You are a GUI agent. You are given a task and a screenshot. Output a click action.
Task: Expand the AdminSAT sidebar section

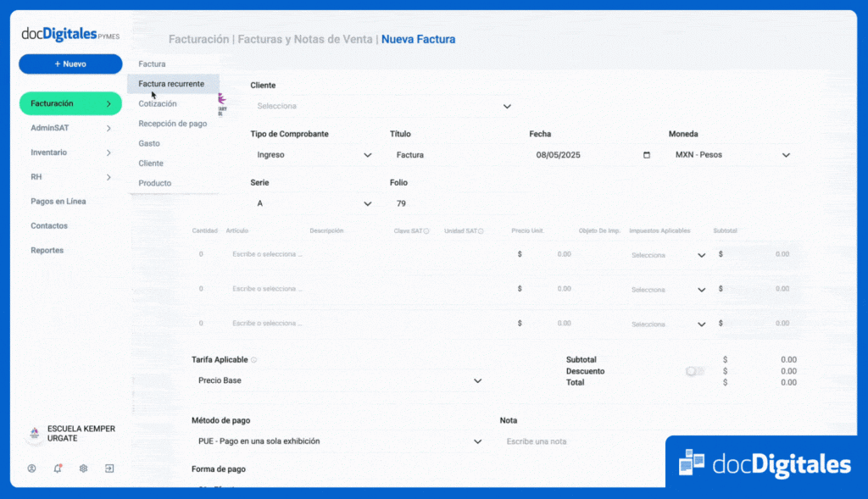[70, 128]
